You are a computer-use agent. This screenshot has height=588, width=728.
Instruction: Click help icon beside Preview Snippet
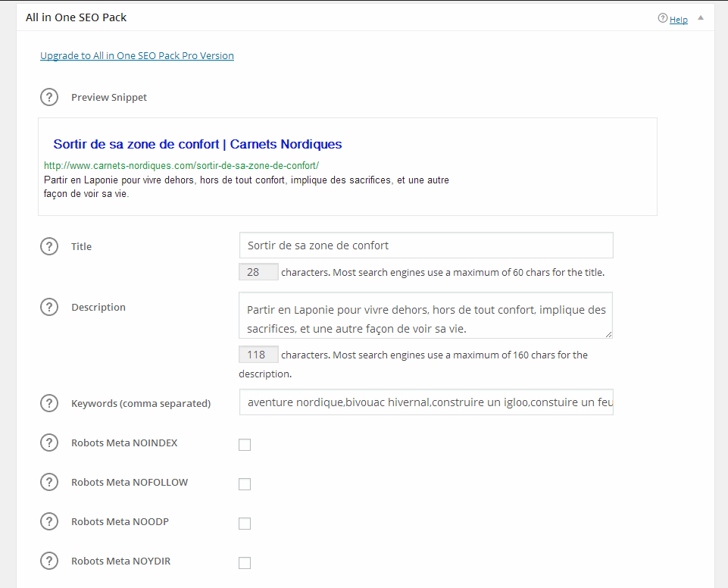49,97
